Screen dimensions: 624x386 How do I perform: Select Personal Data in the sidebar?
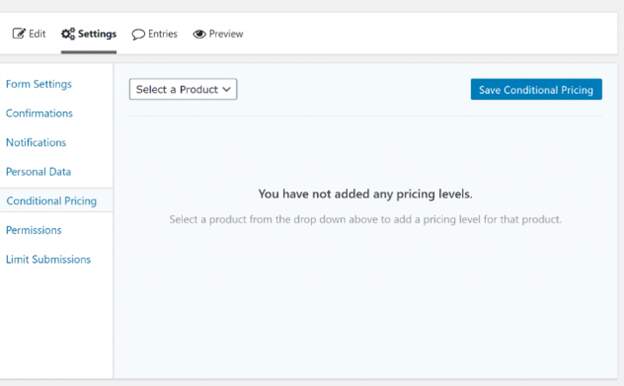point(38,172)
